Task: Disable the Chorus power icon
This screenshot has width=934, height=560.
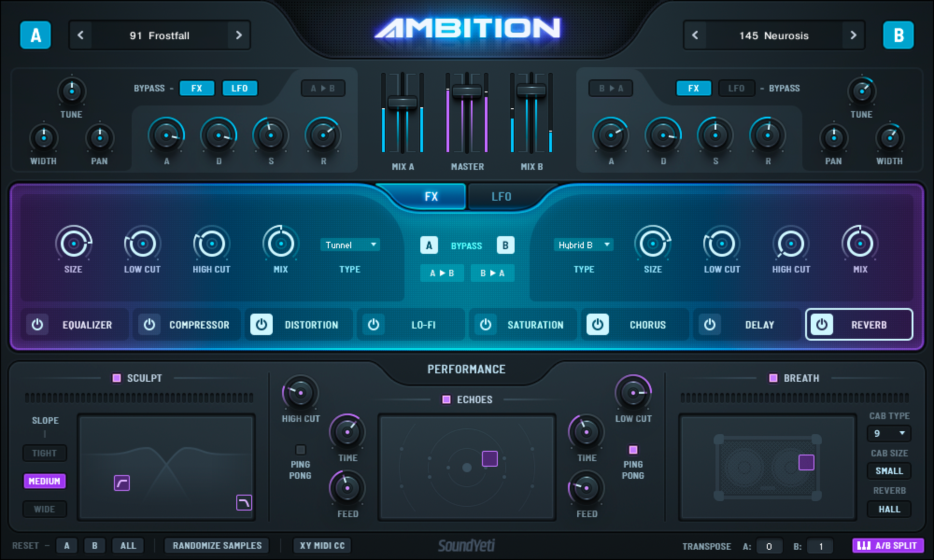Action: tap(598, 325)
